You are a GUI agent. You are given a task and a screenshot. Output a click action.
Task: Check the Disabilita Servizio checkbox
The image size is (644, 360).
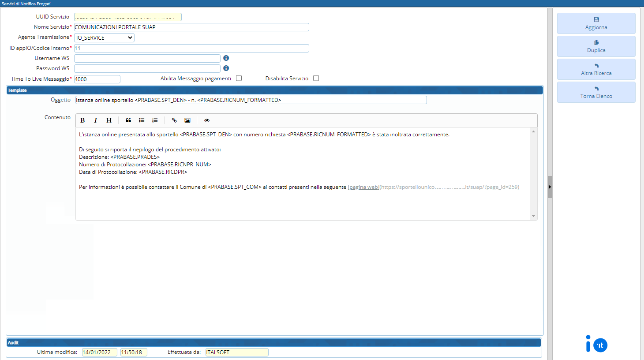coord(316,78)
